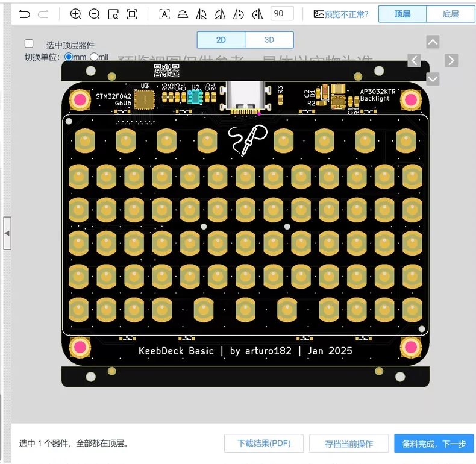Click the image icon beside 预览不正常?
This screenshot has width=476, height=464.
319,14
